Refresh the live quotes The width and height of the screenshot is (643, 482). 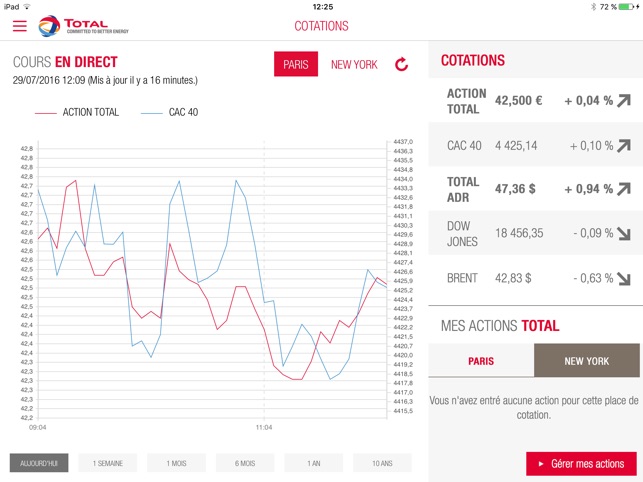coord(401,64)
